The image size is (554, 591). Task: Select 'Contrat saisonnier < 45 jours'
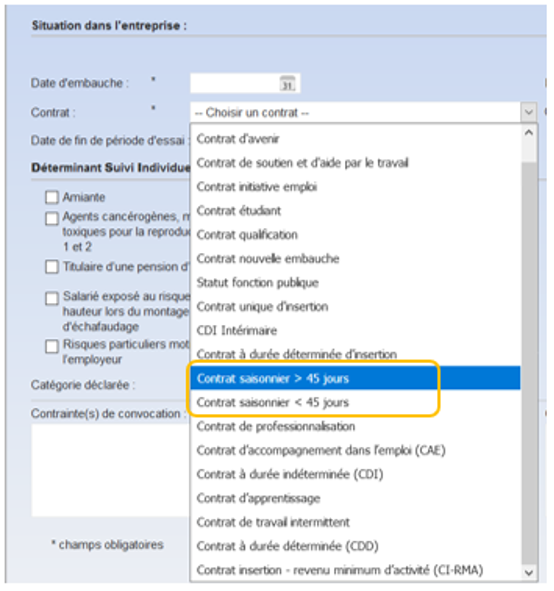coord(355,402)
